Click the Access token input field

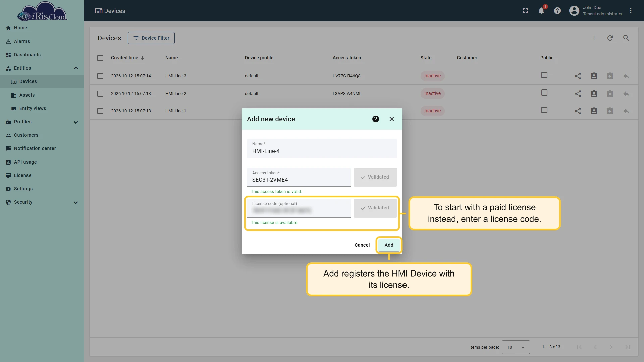point(299,177)
